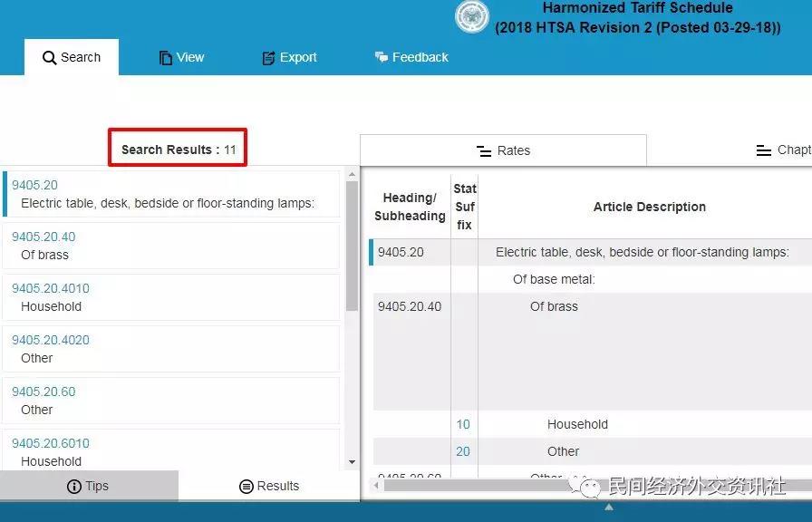
Task: Click the 'Article Description' column header
Action: [x=650, y=207]
